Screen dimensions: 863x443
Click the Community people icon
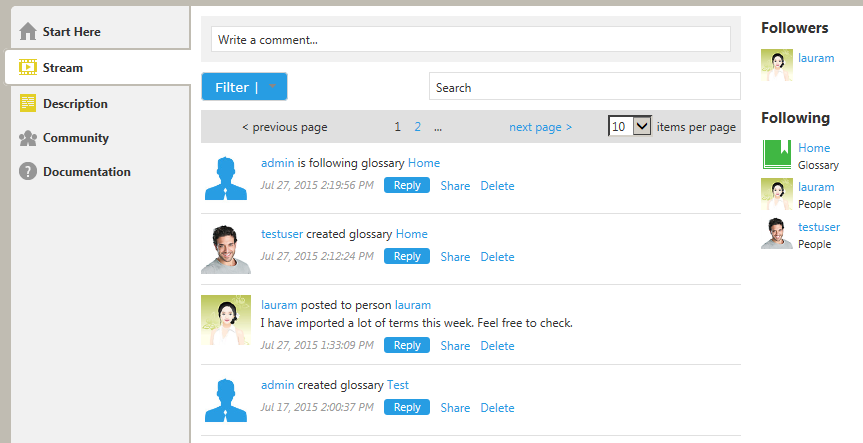pos(28,138)
